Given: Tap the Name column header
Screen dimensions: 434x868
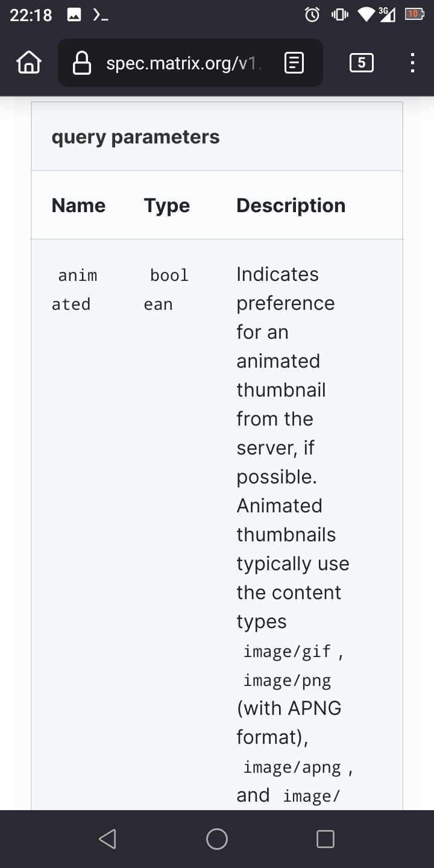Looking at the screenshot, I should coord(78,206).
